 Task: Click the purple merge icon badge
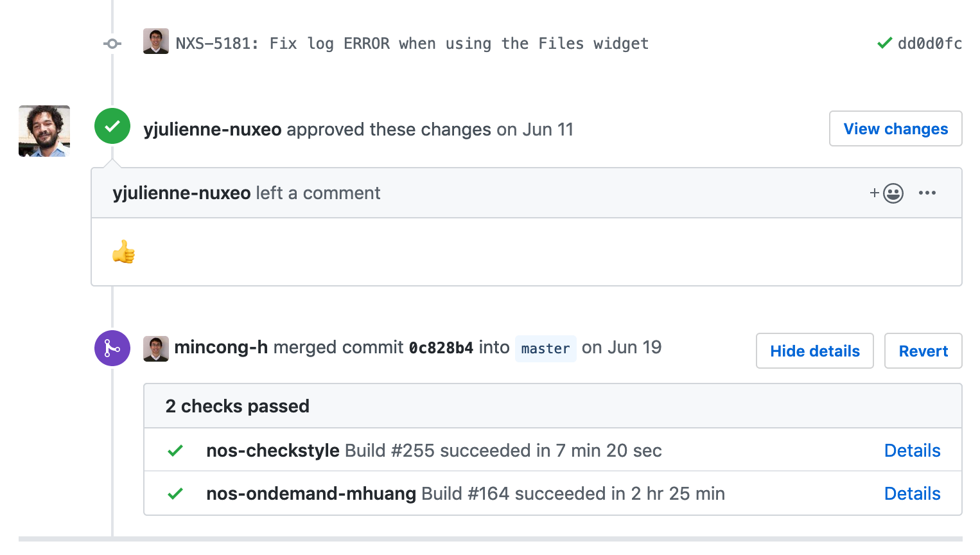(x=112, y=348)
